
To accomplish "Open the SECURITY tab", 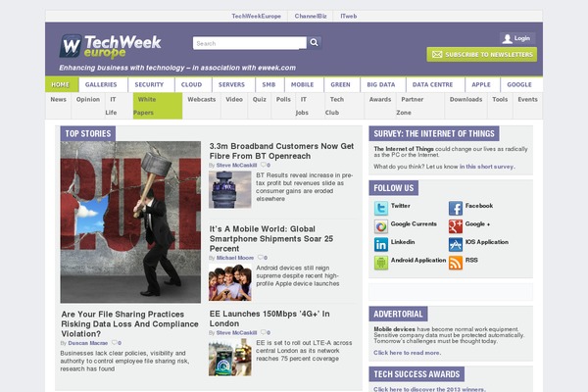I will tap(149, 84).
